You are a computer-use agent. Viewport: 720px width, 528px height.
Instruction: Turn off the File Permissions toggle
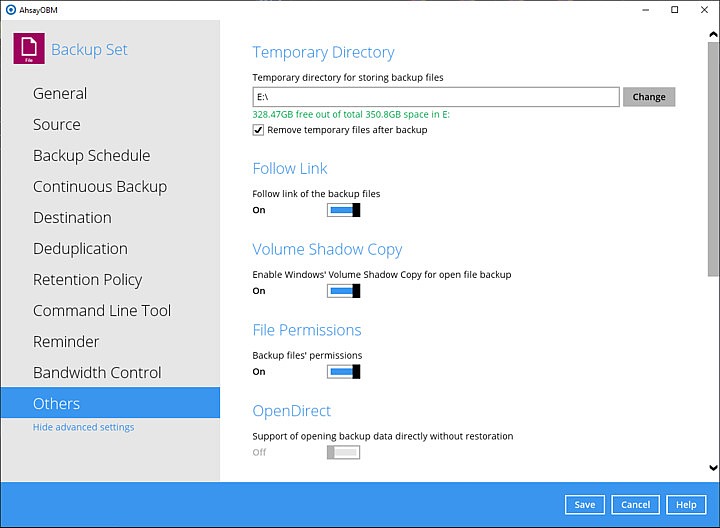tap(343, 372)
